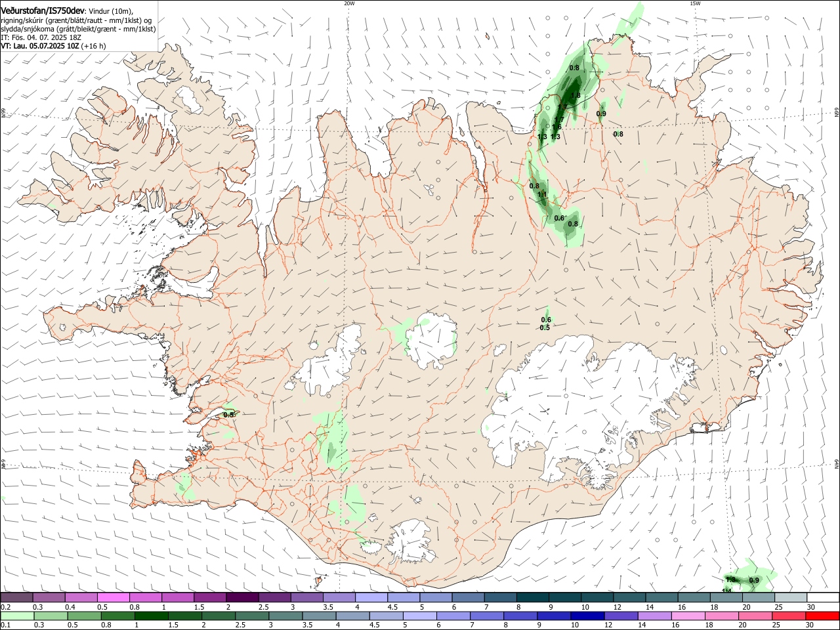
Task: Select the 12 violet swatch in lower legend row
Action: click(x=622, y=616)
